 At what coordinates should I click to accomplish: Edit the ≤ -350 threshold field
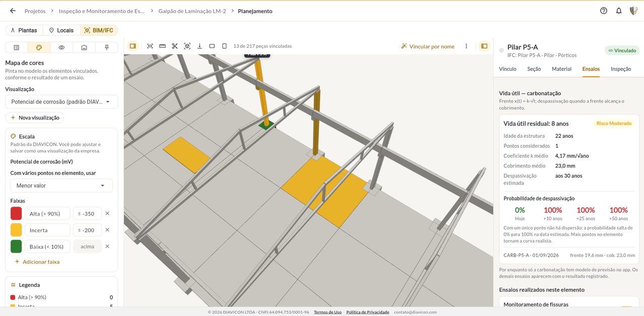point(88,214)
